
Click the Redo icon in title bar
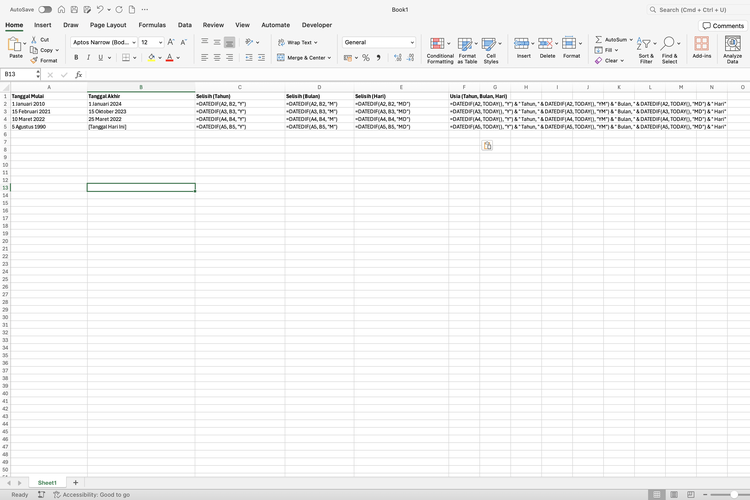coord(119,10)
